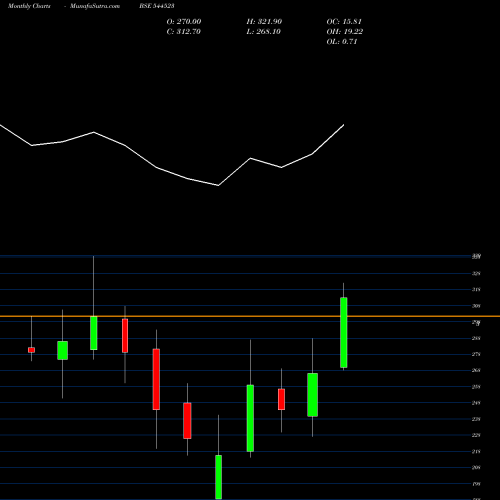Click the "OL: 0.71" reading
The height and width of the screenshot is (500, 500).
click(342, 41)
